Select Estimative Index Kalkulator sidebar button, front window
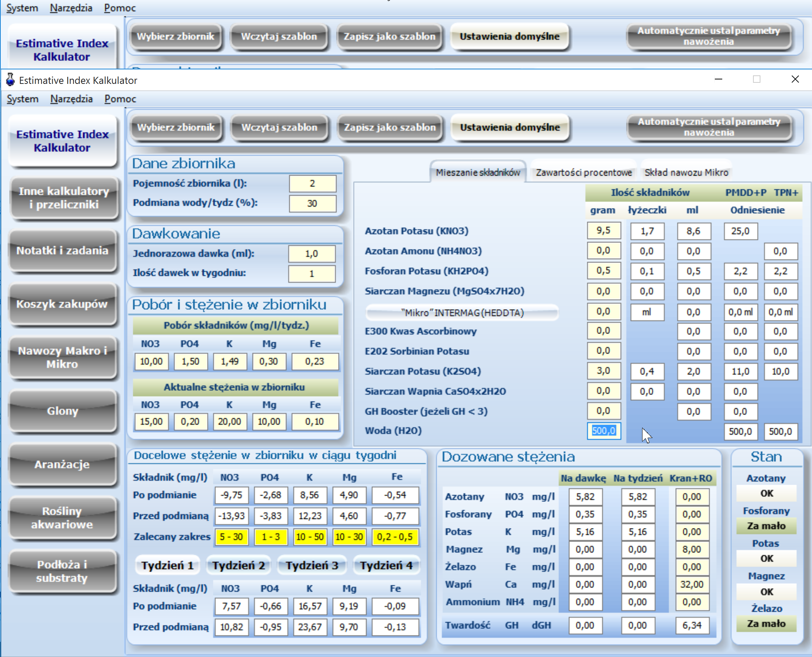The image size is (812, 657). [x=62, y=141]
